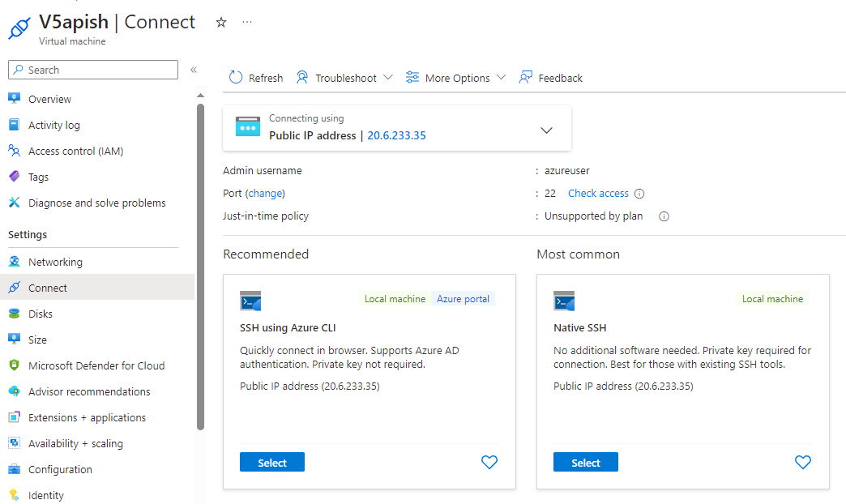Select SSH using Azure CLI option

(272, 463)
